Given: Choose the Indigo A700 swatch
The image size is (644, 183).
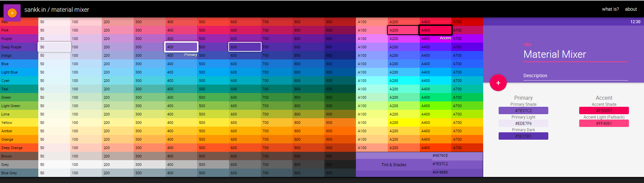Looking at the screenshot, I should [467, 55].
